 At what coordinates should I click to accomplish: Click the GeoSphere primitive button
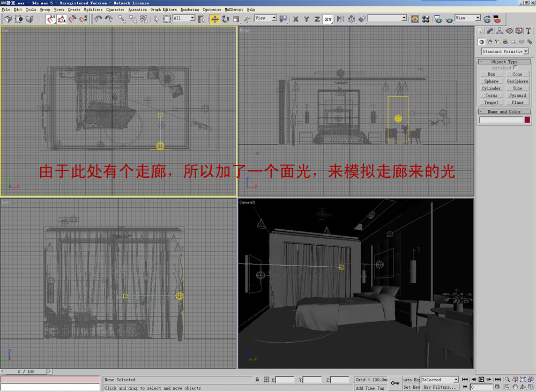517,81
